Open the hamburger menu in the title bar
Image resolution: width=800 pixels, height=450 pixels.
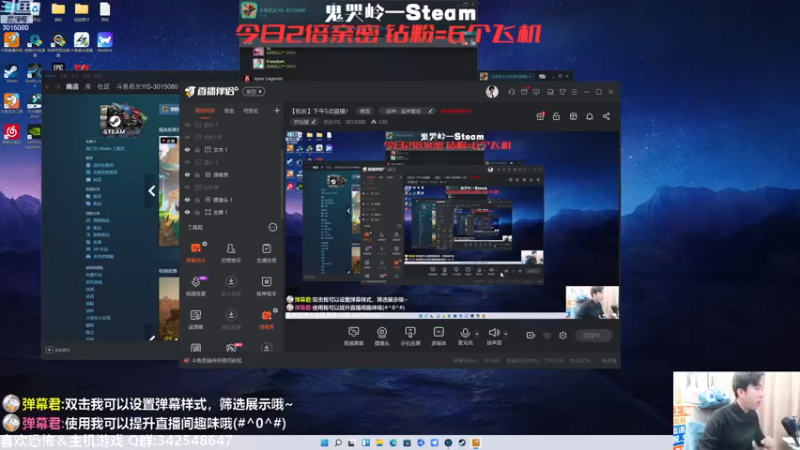pyautogui.click(x=574, y=92)
